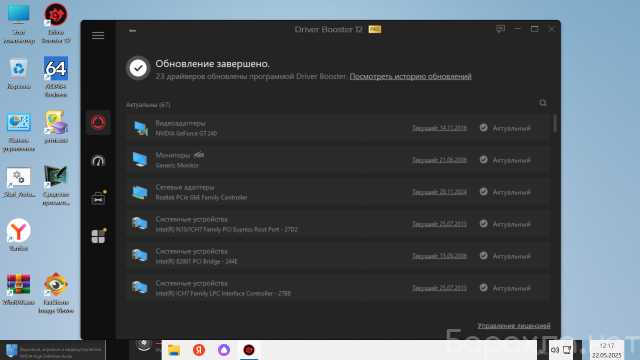Select Realtek PCIe GBE Family Controller text
This screenshot has width=640, height=360.
(201, 197)
